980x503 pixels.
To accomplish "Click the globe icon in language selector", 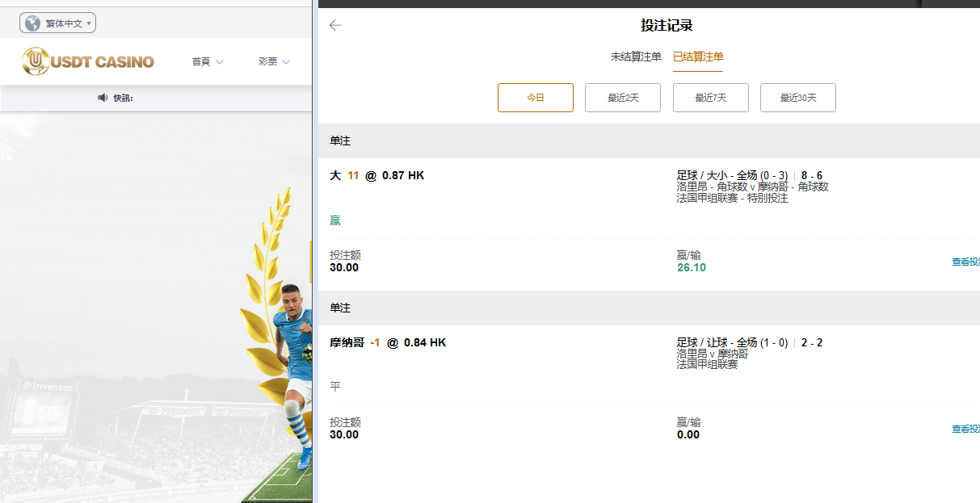I will pyautogui.click(x=32, y=23).
